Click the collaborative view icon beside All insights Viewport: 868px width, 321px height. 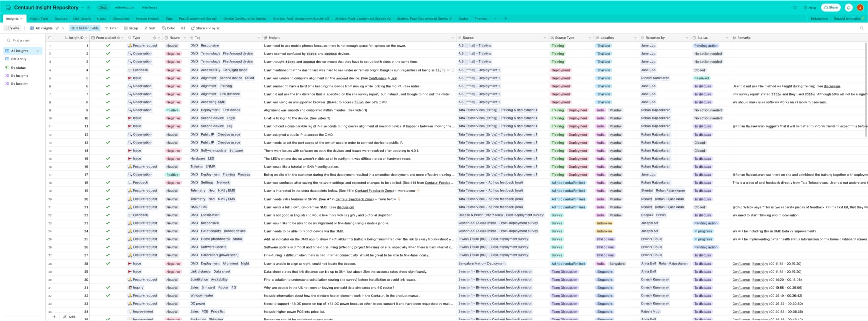(x=57, y=28)
